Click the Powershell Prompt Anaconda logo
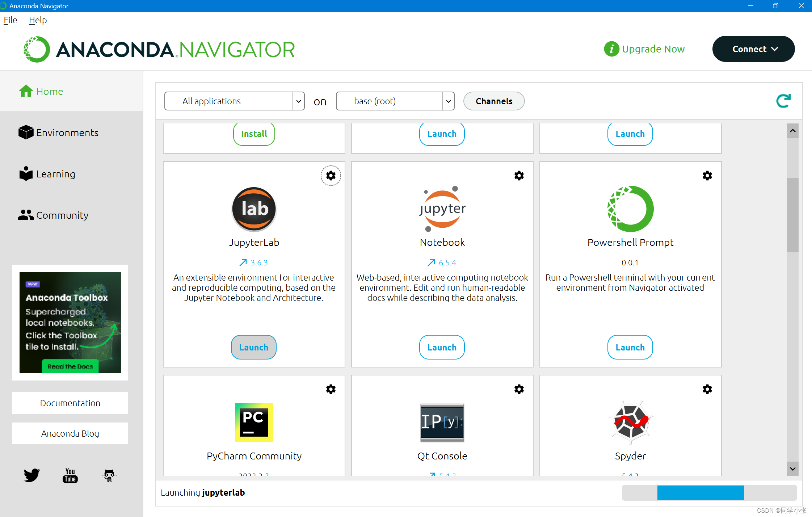The height and width of the screenshot is (517, 812). coord(630,209)
